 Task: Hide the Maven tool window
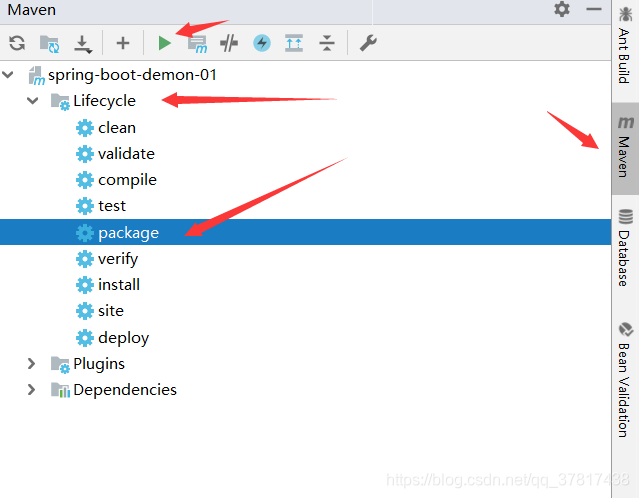[x=594, y=9]
